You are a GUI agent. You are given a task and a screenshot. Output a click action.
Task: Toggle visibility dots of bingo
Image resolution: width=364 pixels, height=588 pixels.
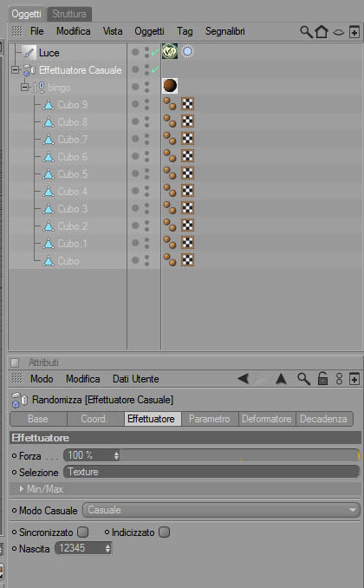147,87
